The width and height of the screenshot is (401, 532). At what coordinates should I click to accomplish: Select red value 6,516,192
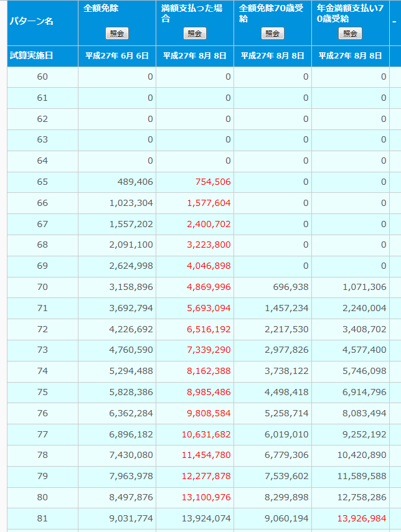pos(209,329)
